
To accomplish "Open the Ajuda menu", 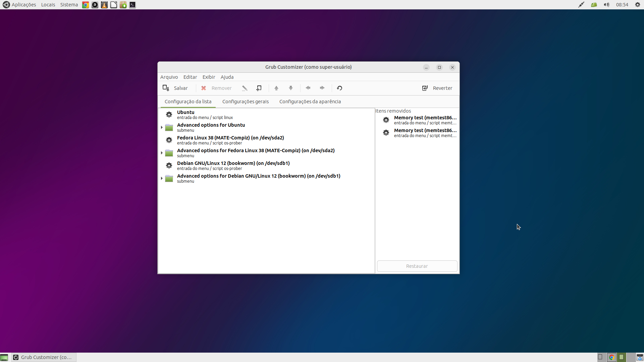I will point(227,77).
